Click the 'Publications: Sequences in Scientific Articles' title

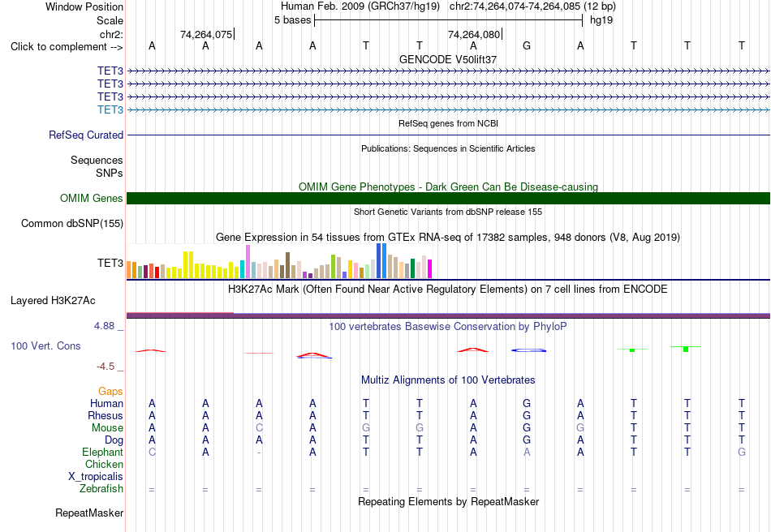tap(448, 148)
